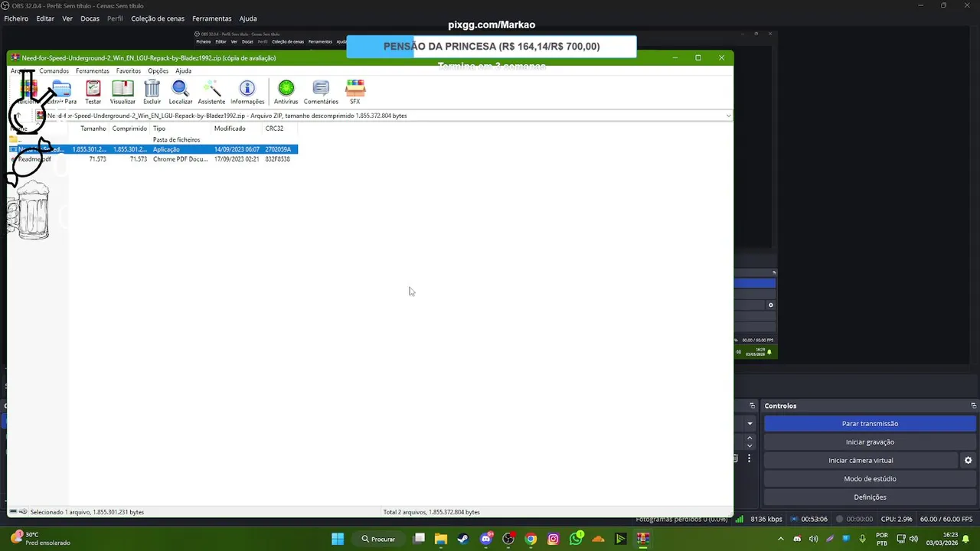Open the WinRAR Ferramentas menu
This screenshot has width=980, height=551.
[93, 70]
